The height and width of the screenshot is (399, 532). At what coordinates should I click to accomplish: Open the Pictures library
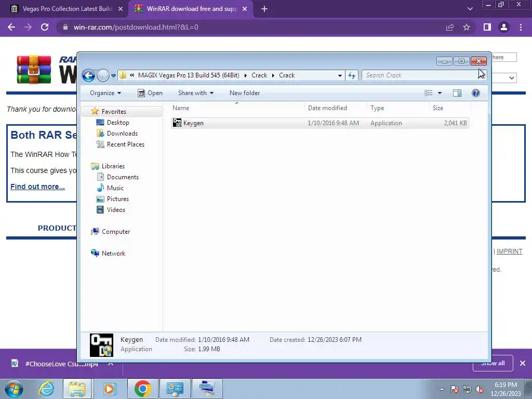pos(118,199)
